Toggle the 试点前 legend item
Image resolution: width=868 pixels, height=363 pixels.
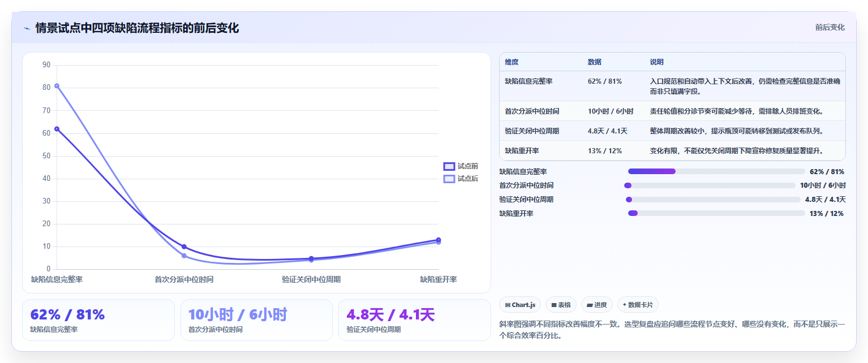461,166
